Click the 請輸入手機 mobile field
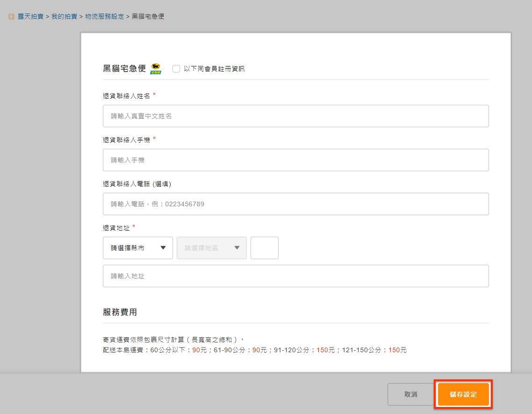Screen dimensions: 532x414 tap(295, 160)
